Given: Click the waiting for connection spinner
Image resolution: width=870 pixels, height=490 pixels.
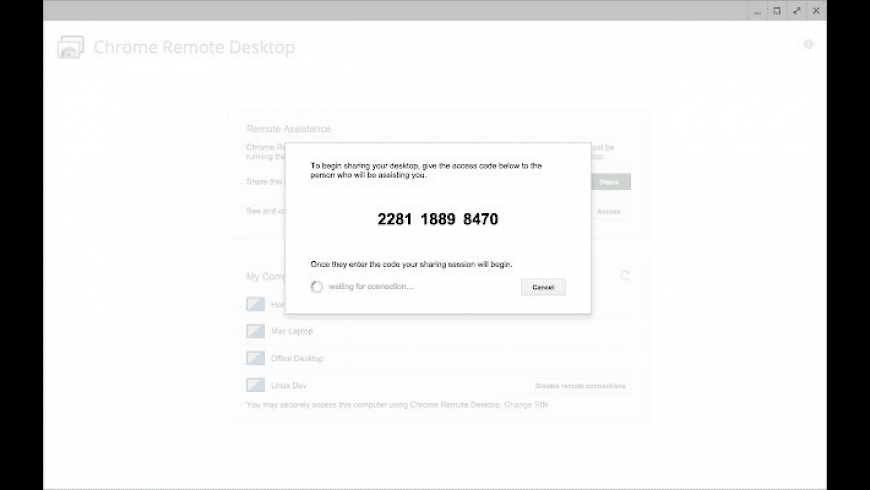Looking at the screenshot, I should [317, 287].
